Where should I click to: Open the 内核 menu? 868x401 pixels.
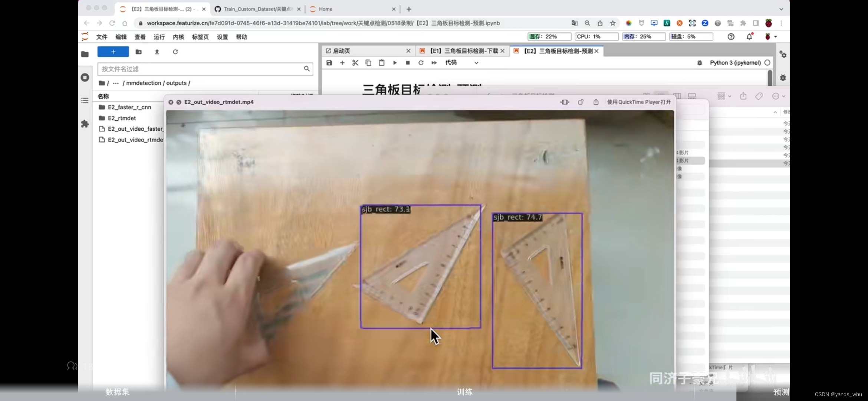178,37
